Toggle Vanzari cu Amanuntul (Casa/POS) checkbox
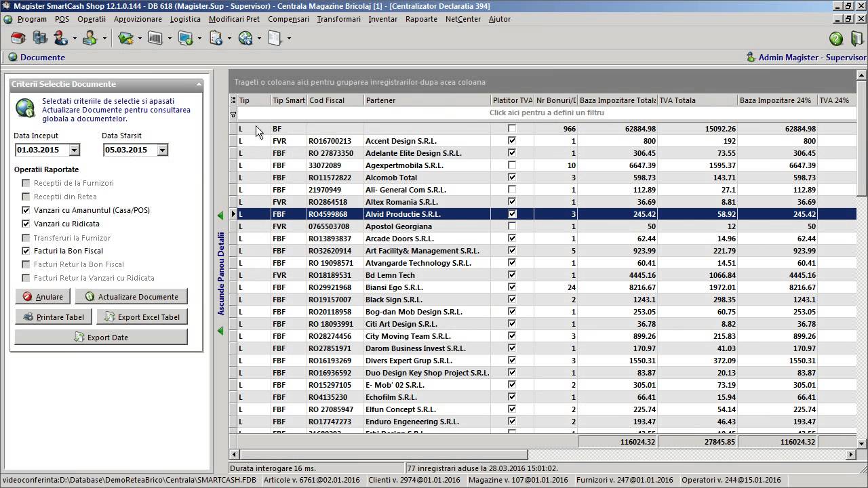Viewport: 868px width, 488px height. (x=26, y=210)
